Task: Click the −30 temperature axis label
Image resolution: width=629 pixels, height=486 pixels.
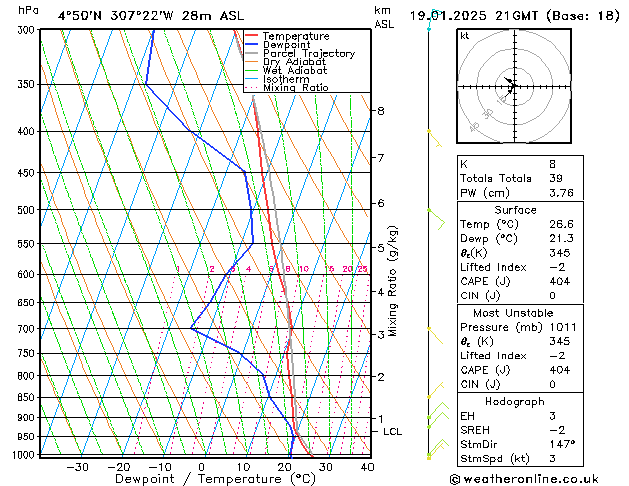Action: pos(77,467)
